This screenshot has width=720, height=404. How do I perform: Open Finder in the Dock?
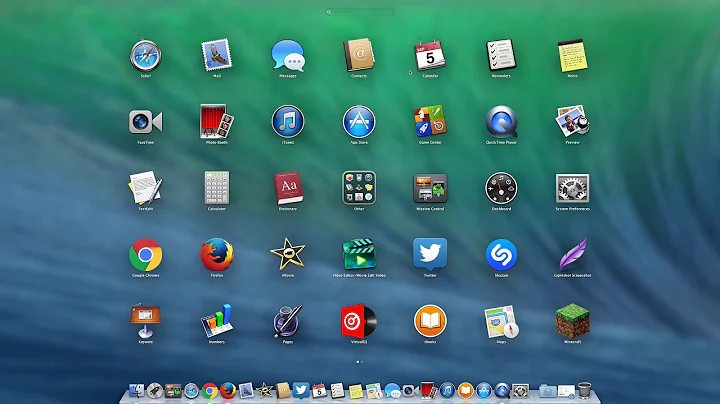[x=136, y=391]
